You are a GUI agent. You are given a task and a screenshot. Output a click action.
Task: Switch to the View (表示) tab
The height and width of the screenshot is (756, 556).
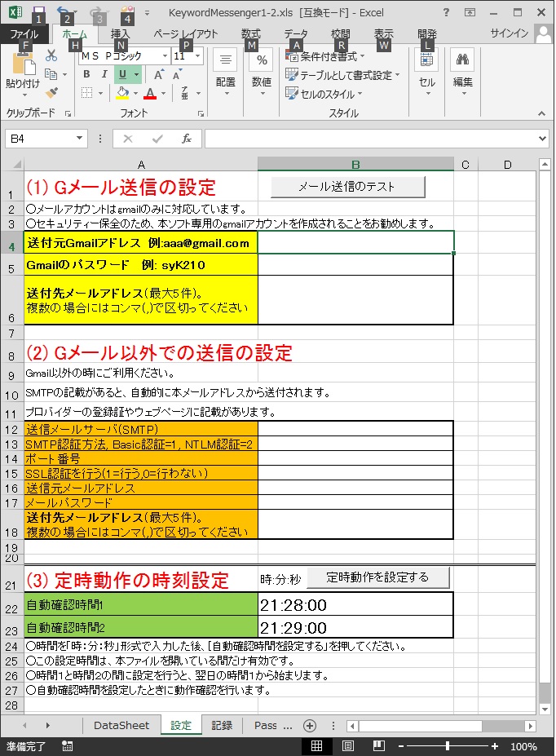(x=383, y=33)
